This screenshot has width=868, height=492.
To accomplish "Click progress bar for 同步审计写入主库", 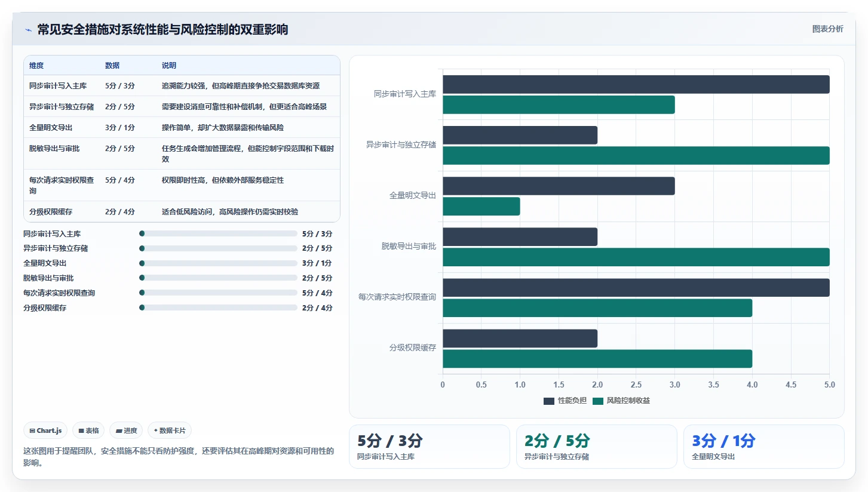I will pyautogui.click(x=217, y=233).
